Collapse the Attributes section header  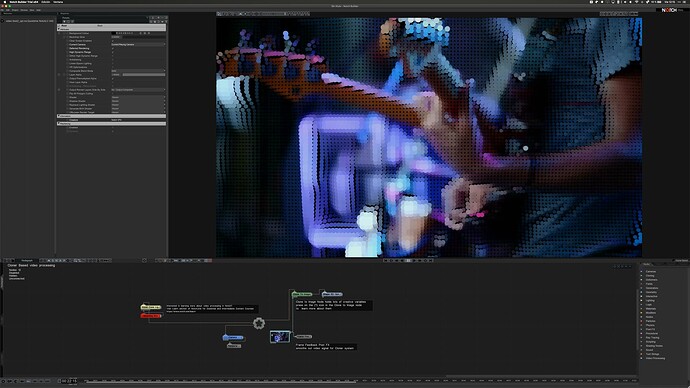tap(112, 29)
